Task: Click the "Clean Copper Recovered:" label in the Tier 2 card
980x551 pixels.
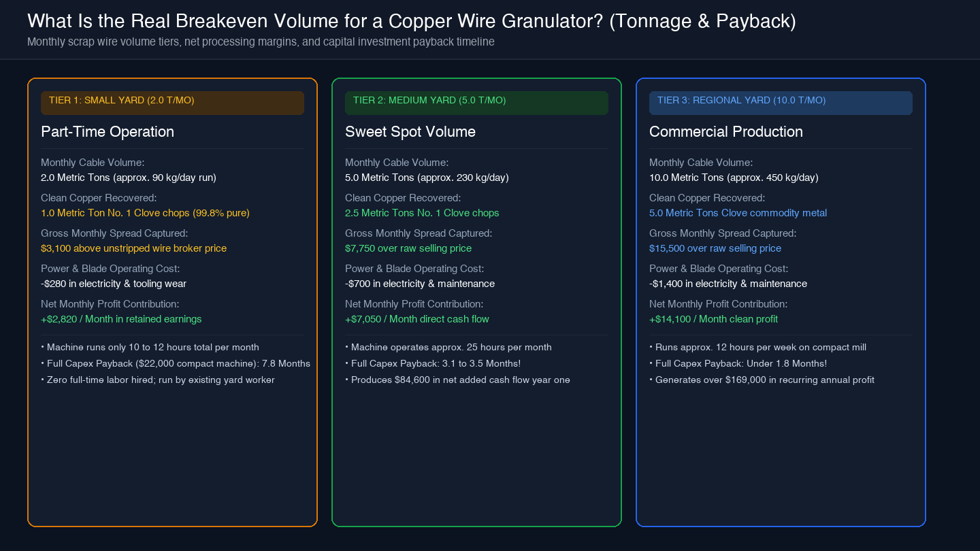Action: pyautogui.click(x=403, y=198)
